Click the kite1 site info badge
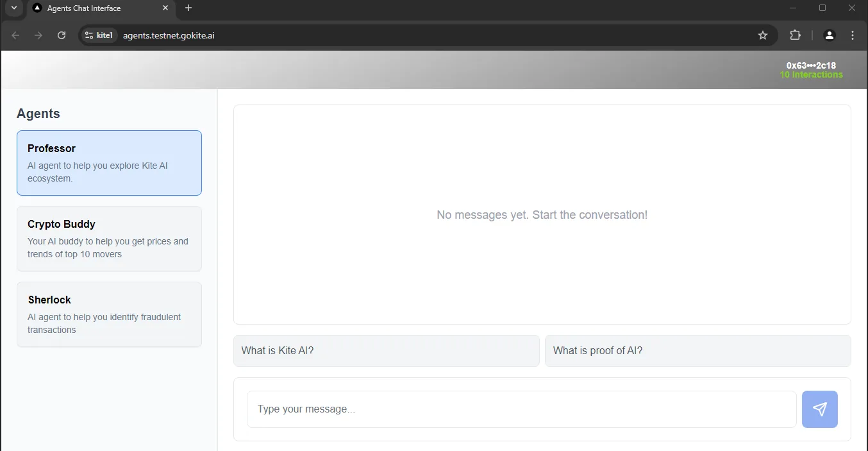This screenshot has height=451, width=868. tap(98, 35)
